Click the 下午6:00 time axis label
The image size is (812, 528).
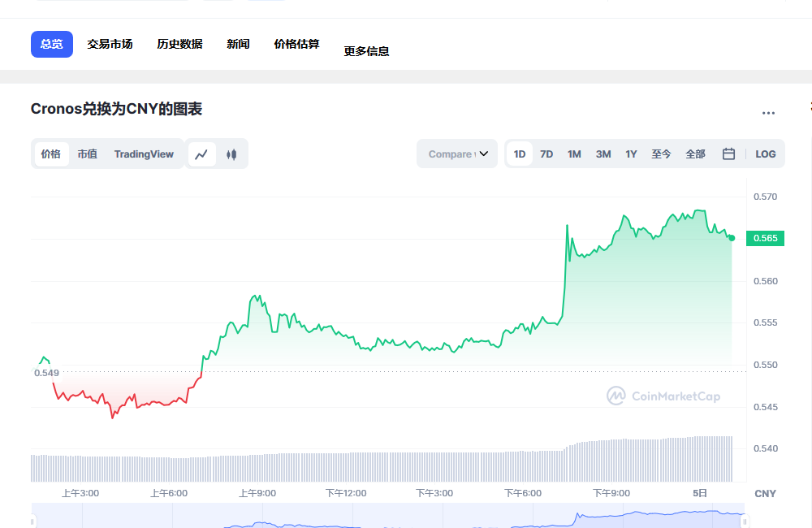pyautogui.click(x=523, y=493)
